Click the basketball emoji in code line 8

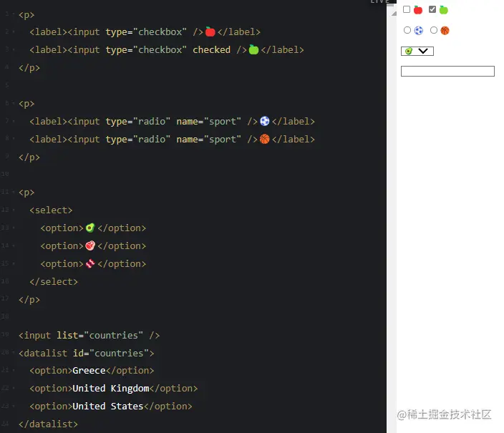coord(265,139)
